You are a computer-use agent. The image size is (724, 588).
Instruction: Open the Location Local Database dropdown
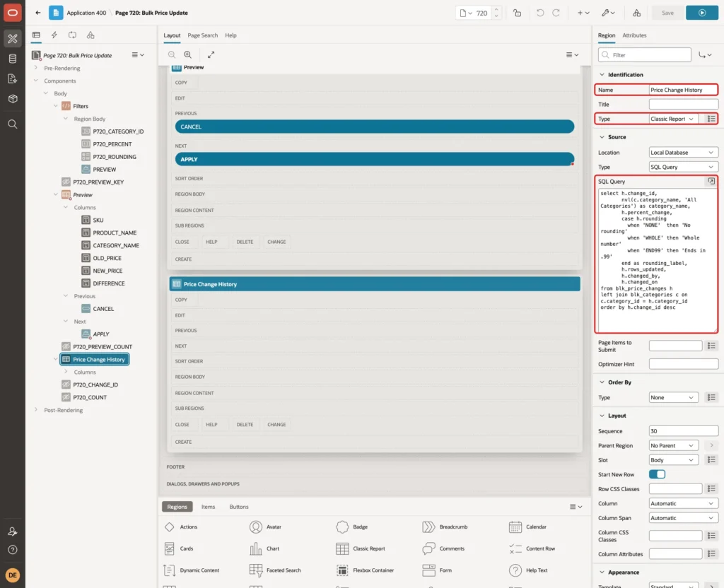684,153
